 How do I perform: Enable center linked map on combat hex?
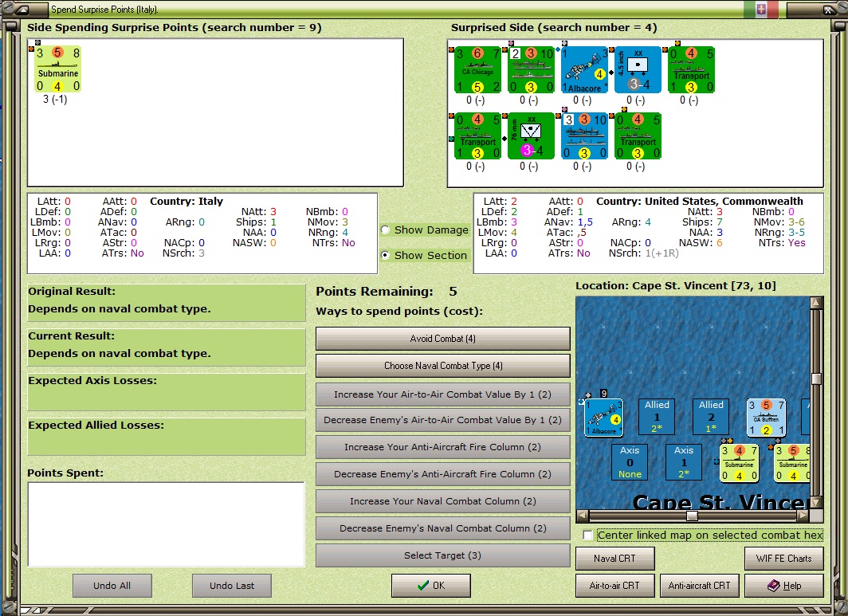(588, 536)
